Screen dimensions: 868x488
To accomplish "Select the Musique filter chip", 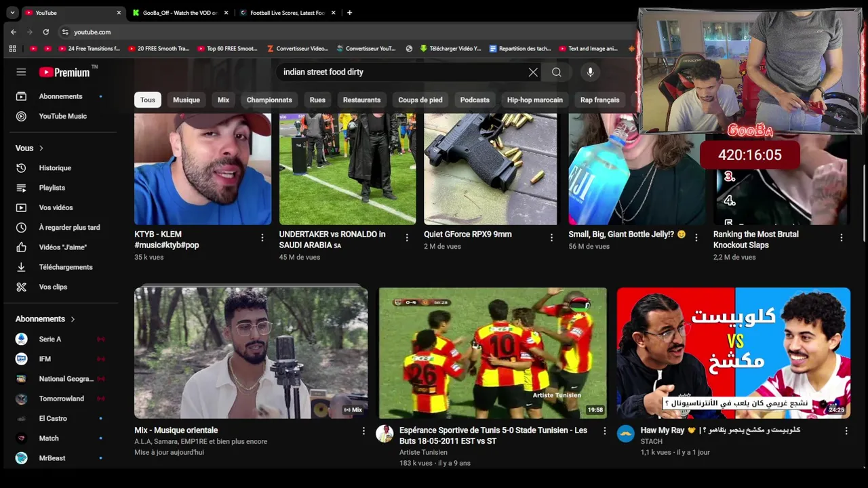I will (x=186, y=100).
